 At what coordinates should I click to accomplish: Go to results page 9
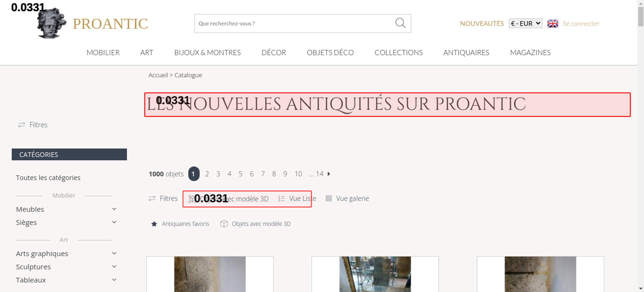pyautogui.click(x=285, y=174)
